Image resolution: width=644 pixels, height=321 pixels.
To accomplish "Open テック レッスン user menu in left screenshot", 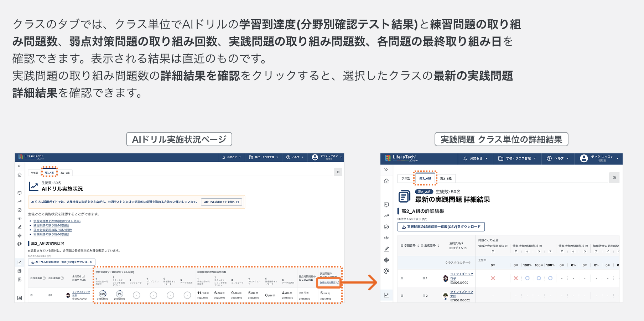I will (327, 157).
